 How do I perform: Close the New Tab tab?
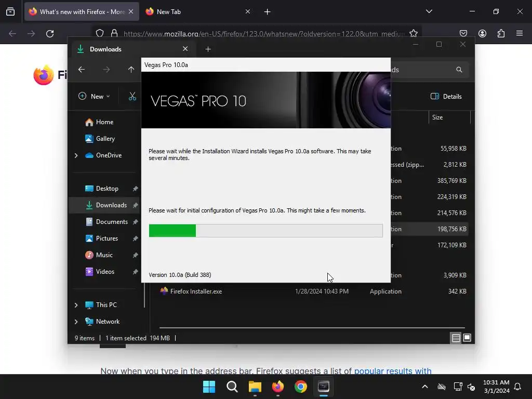coord(248,12)
